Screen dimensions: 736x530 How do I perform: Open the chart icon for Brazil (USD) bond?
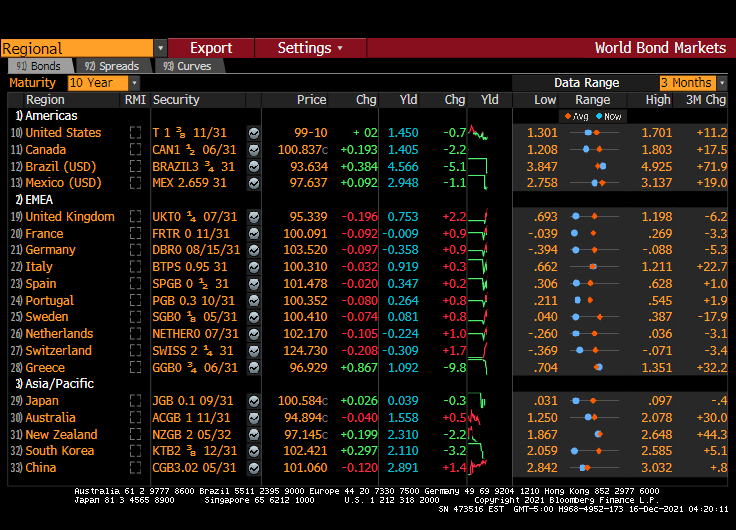pyautogui.click(x=254, y=167)
